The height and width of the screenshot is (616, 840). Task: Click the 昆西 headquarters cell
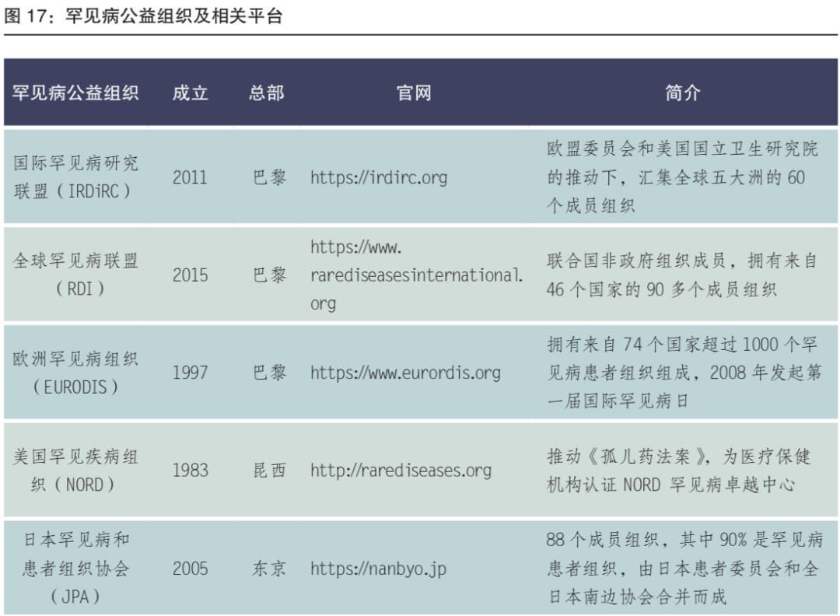(x=269, y=471)
